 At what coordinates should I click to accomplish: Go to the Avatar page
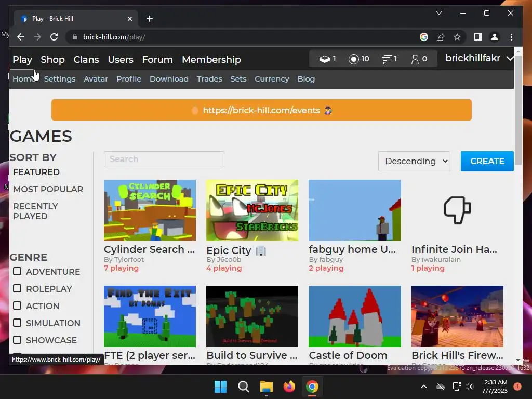[96, 79]
